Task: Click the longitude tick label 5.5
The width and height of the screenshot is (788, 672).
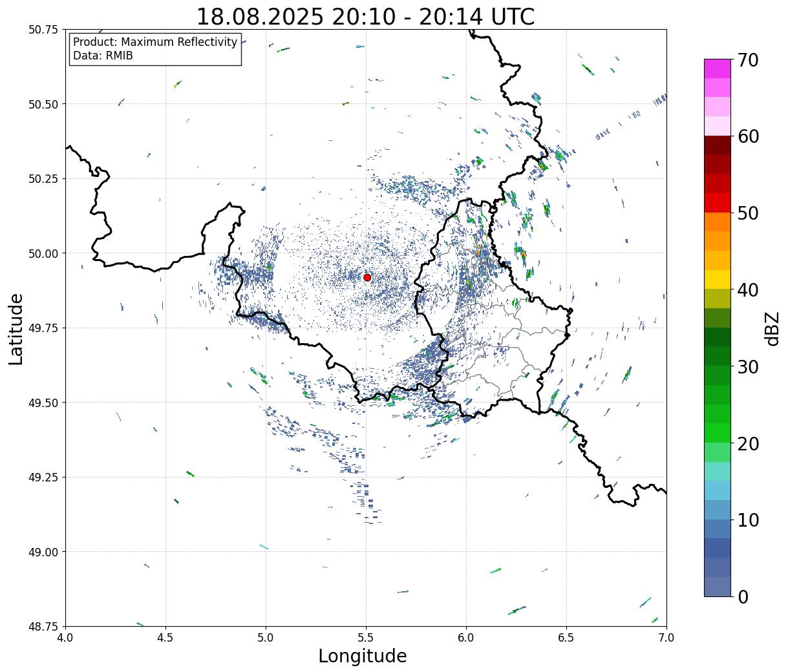Action: pos(366,638)
